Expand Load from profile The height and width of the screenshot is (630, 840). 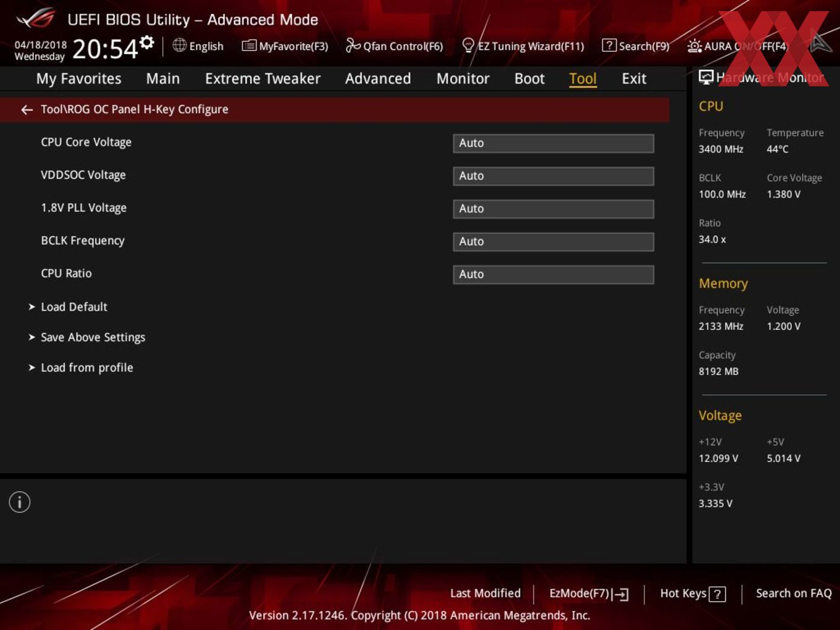click(86, 367)
